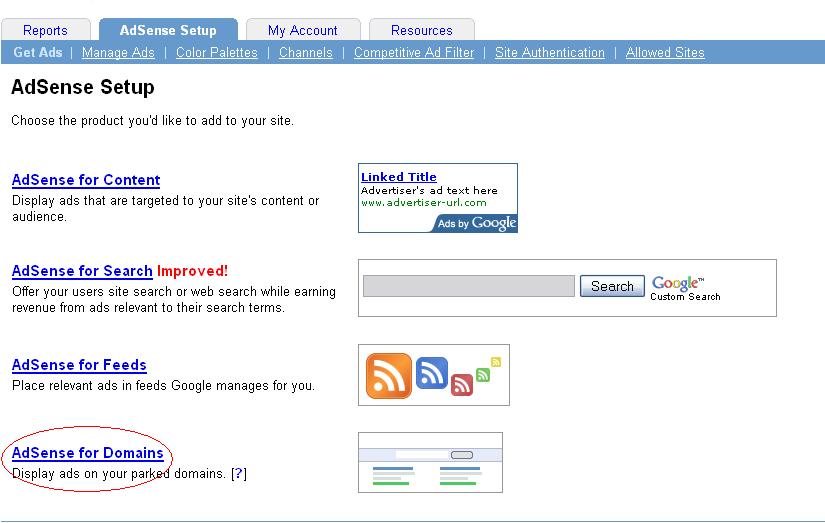This screenshot has height=523, width=825.
Task: Click the parked domains preview thumbnail
Action: [430, 462]
